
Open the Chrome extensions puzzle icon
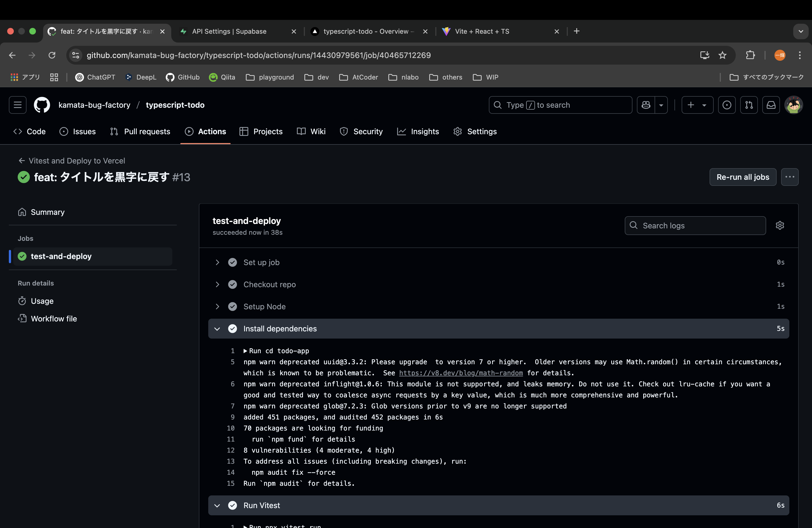(x=750, y=55)
